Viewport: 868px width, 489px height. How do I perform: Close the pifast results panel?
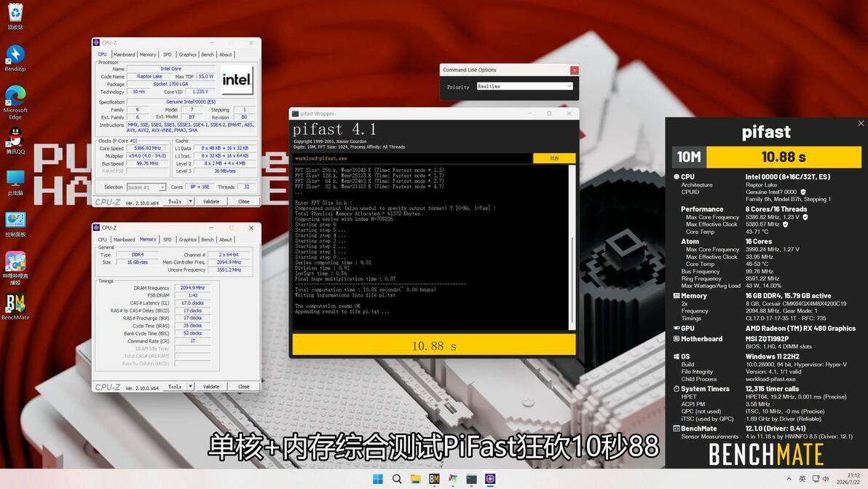(861, 123)
